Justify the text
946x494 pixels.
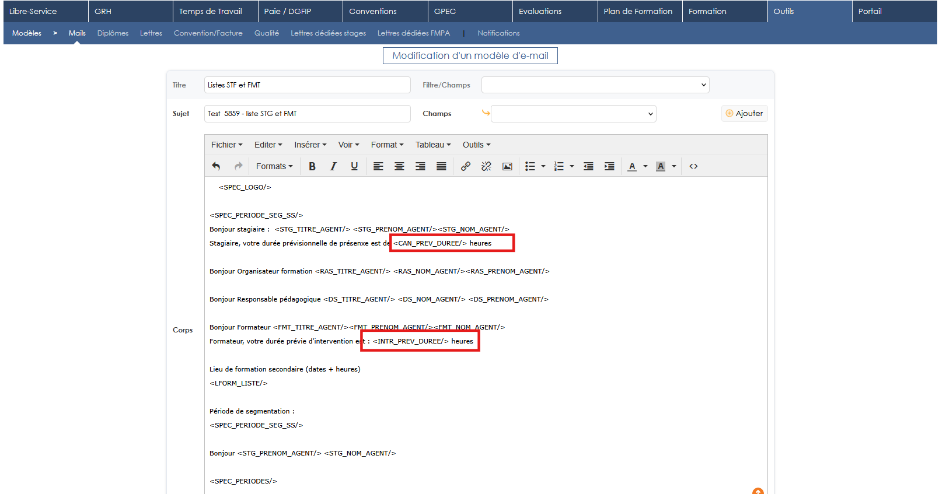click(x=442, y=166)
